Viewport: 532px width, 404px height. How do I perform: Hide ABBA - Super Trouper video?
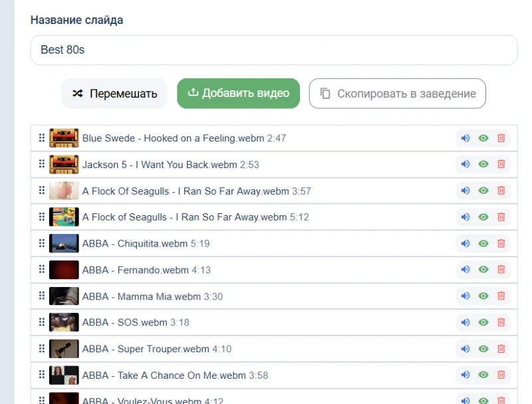click(x=483, y=349)
